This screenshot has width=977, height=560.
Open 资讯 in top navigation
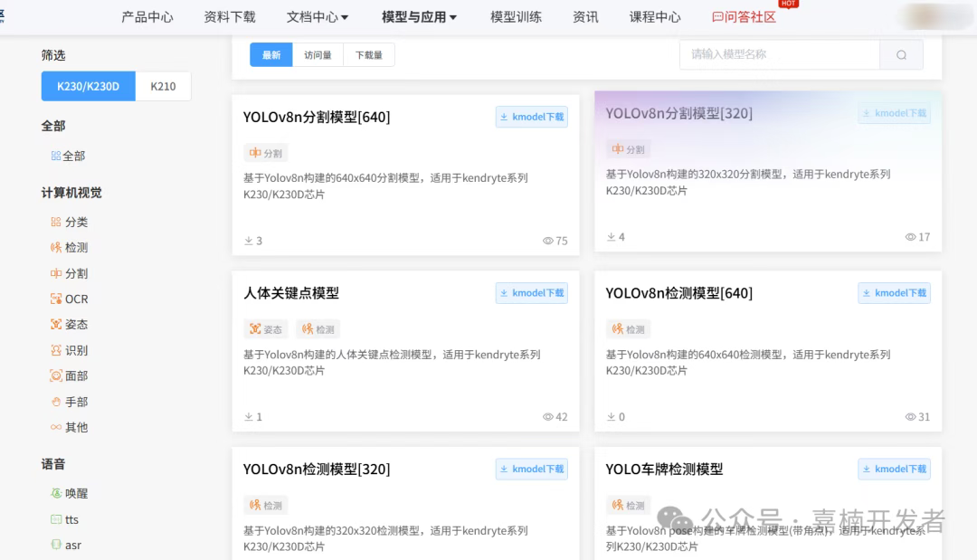click(x=585, y=17)
